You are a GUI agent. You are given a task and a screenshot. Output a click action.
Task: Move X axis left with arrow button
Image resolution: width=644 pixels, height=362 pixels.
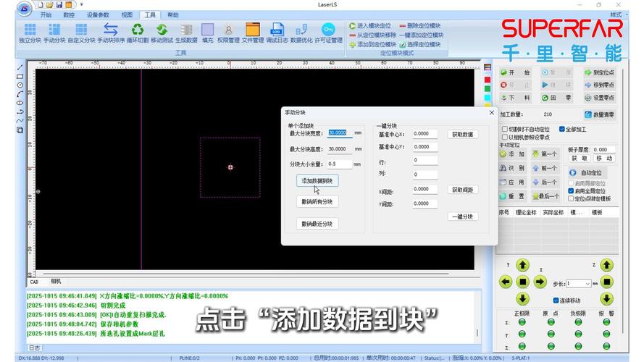pyautogui.click(x=506, y=282)
